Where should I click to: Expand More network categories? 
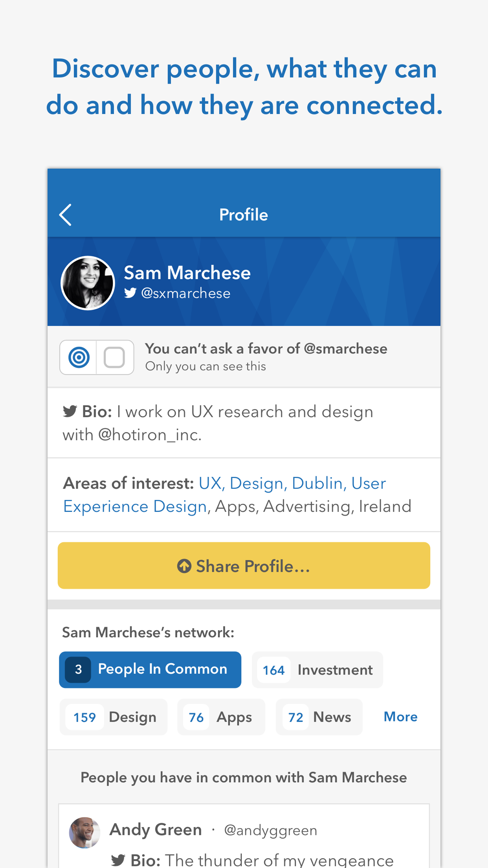[x=400, y=717]
